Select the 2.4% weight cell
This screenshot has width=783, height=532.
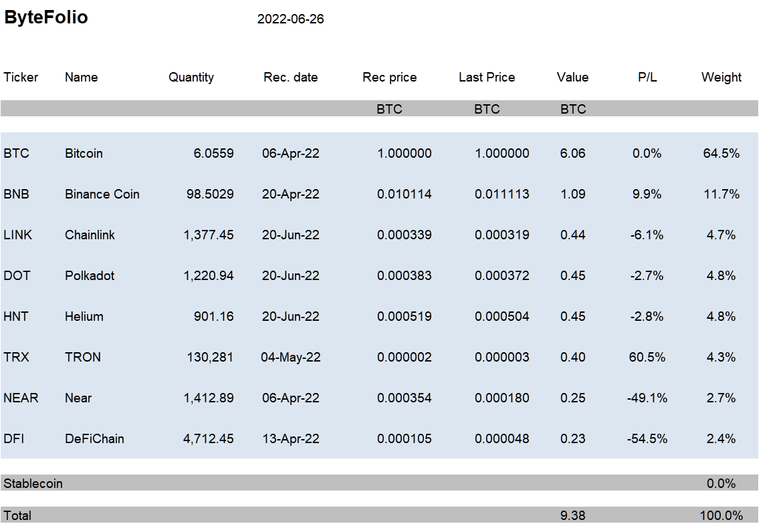click(x=721, y=440)
